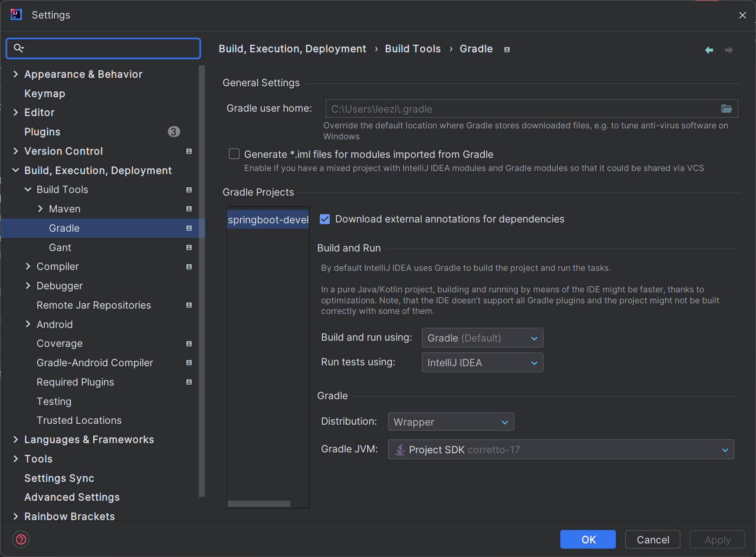The image size is (756, 557).
Task: Open help with the question mark icon
Action: [21, 539]
